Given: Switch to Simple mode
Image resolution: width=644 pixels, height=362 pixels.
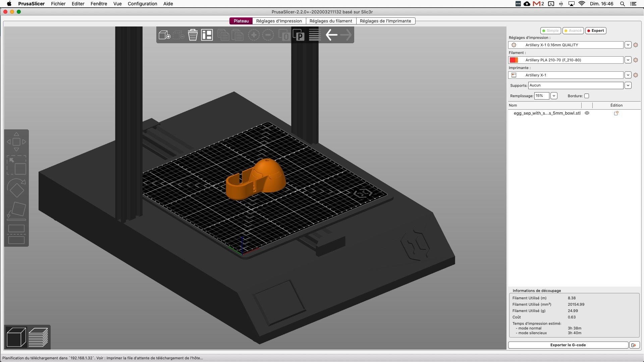Looking at the screenshot, I should [550, 31].
